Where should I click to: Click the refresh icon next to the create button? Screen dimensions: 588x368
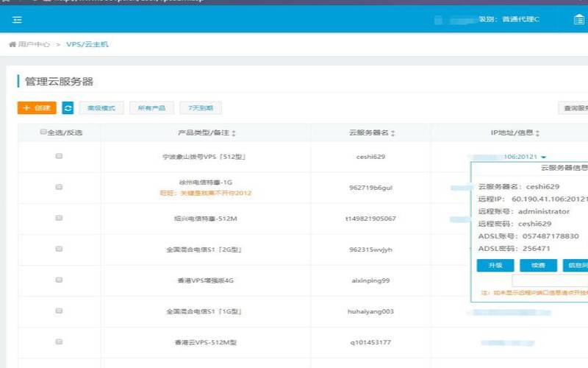68,108
